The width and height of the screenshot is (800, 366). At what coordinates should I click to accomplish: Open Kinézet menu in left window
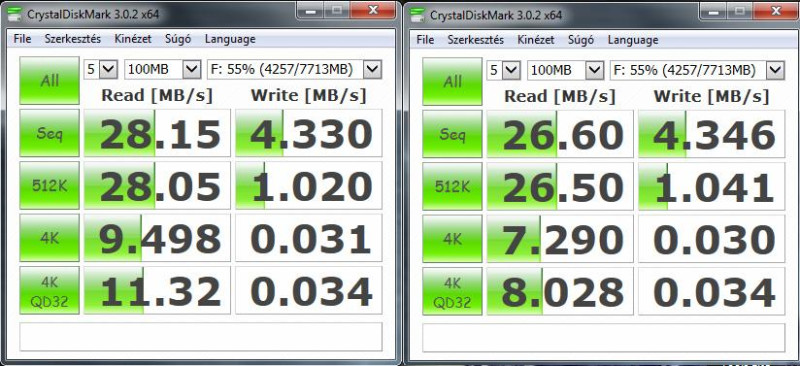133,39
